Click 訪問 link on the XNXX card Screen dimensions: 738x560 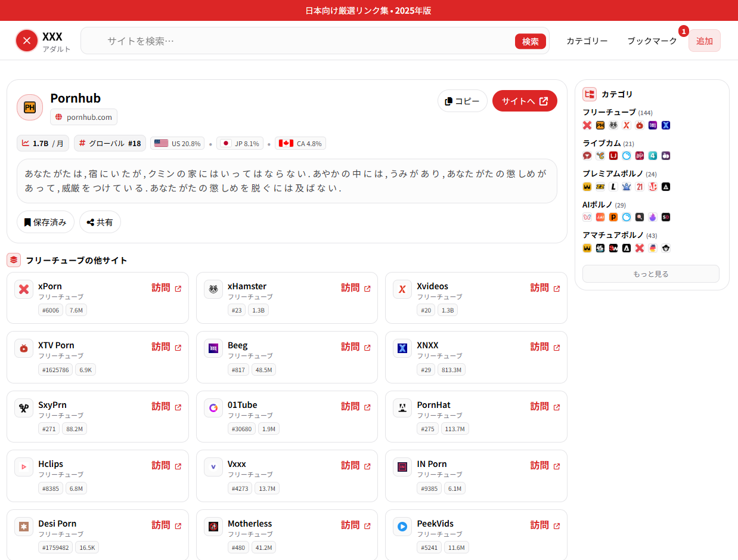point(539,346)
